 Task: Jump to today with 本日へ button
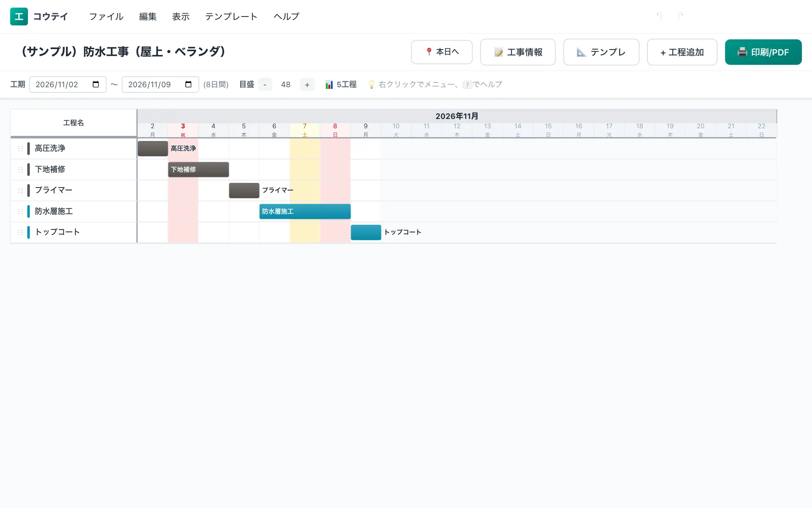pyautogui.click(x=442, y=52)
